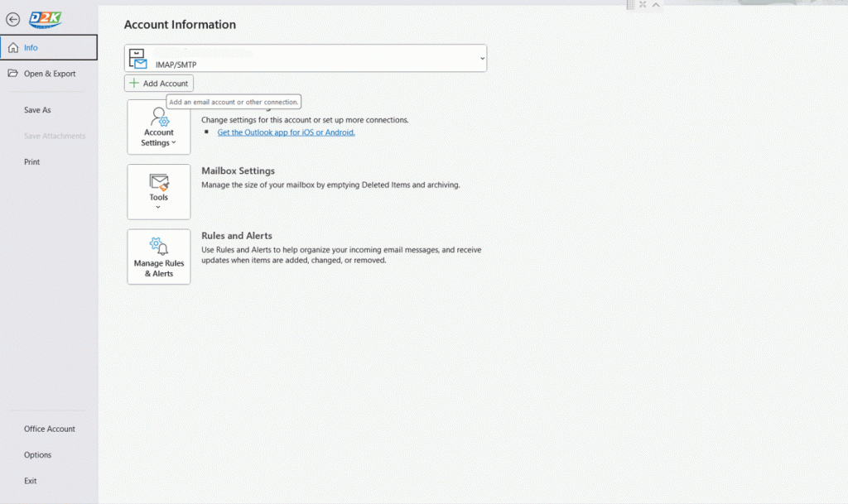848x504 pixels.
Task: Click the plus icon on Add Account
Action: 134,84
